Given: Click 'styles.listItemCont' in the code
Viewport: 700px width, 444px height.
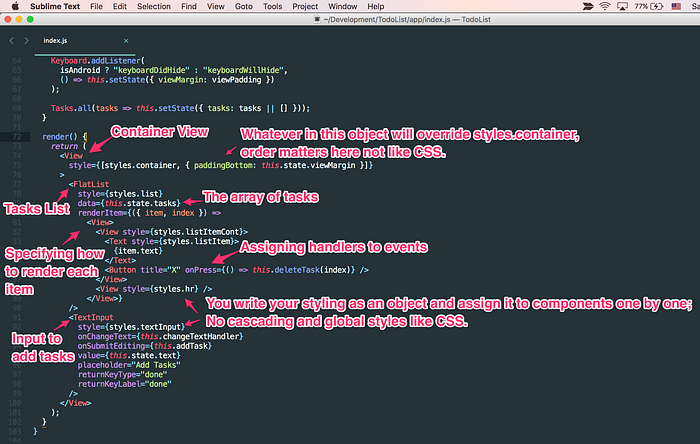Looking at the screenshot, I should pos(196,232).
